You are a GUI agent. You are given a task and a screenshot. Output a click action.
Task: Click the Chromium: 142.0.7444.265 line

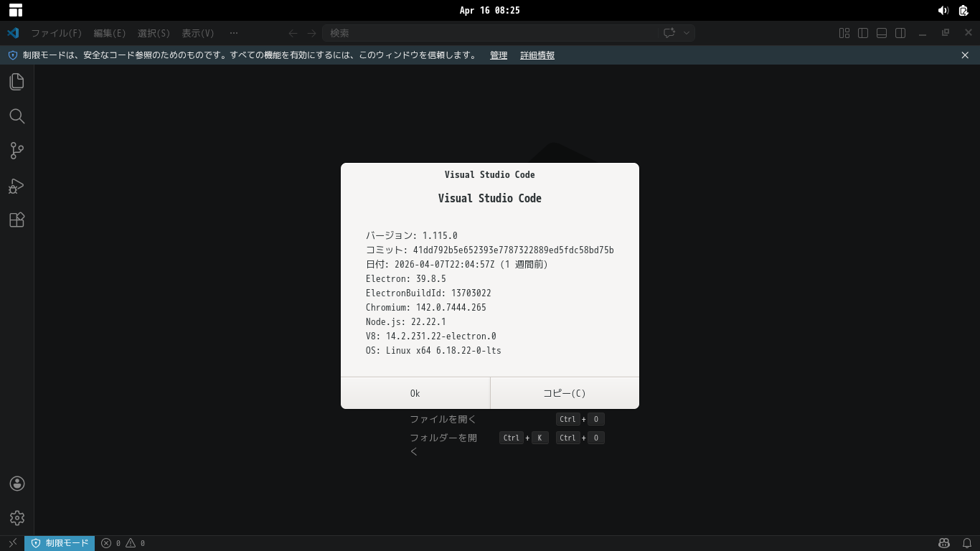[x=426, y=307]
